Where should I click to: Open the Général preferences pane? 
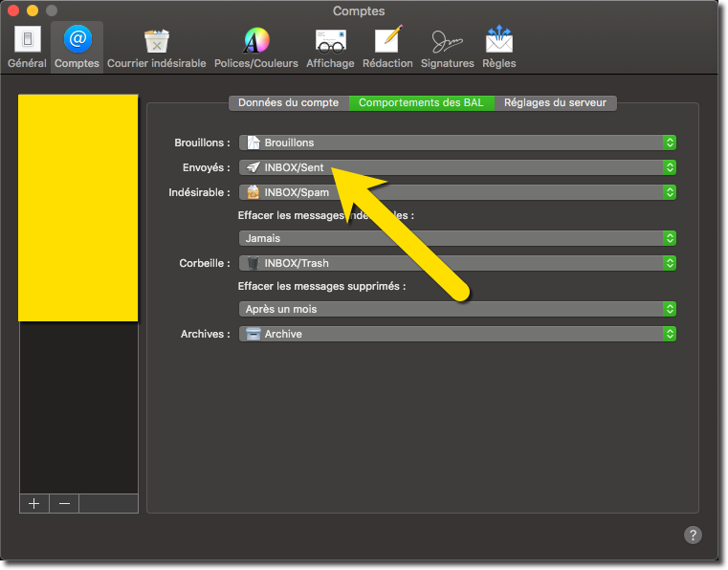tap(27, 47)
